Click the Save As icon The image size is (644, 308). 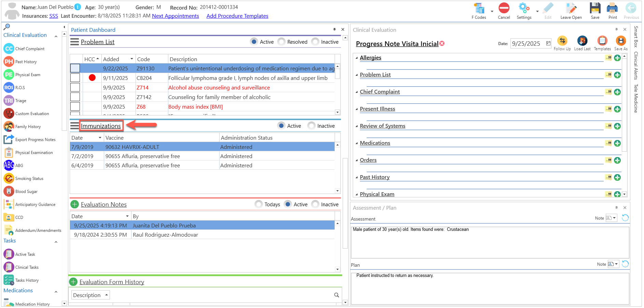(x=620, y=41)
